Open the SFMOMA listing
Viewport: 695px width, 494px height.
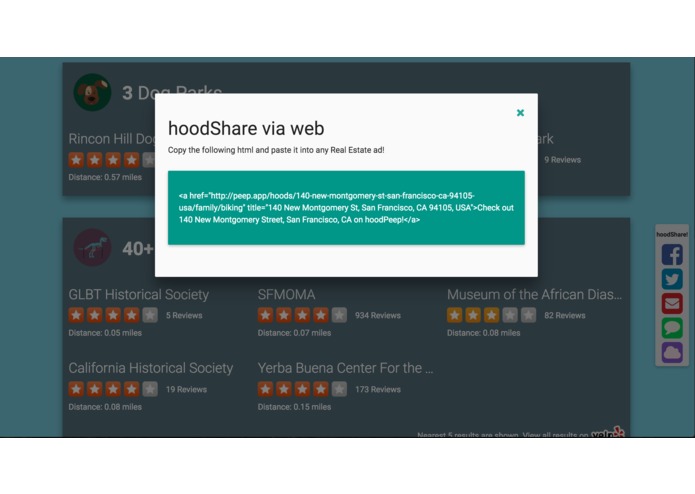pyautogui.click(x=286, y=295)
